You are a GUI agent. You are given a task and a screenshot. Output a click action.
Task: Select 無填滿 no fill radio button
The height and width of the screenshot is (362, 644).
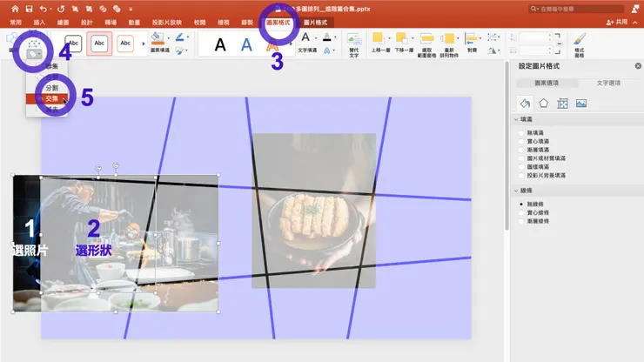tap(521, 133)
